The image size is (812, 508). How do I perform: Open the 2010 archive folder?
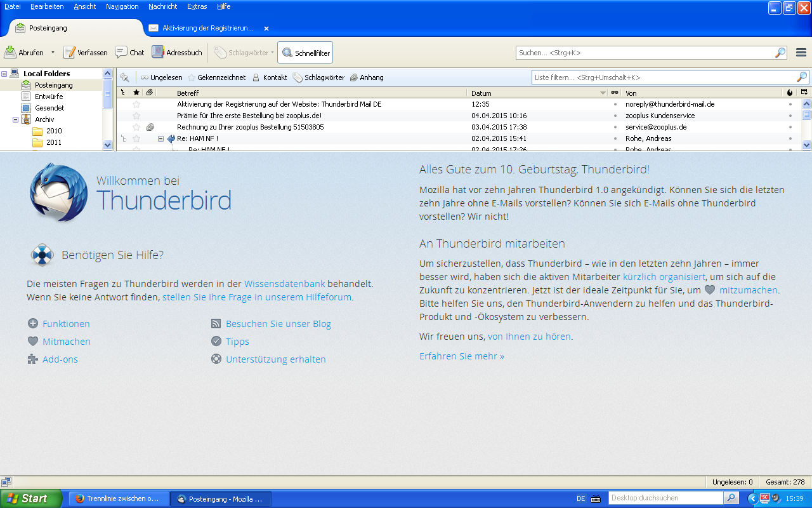[x=54, y=131]
